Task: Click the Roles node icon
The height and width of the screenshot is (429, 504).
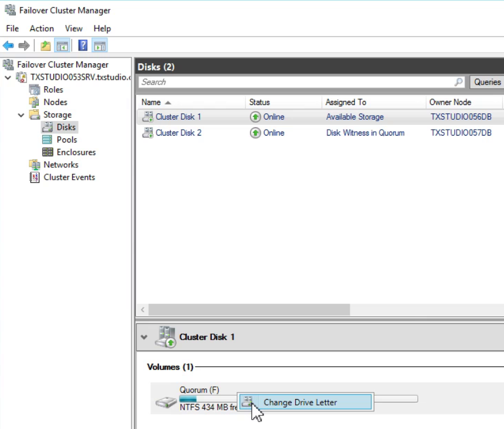Action: point(35,89)
